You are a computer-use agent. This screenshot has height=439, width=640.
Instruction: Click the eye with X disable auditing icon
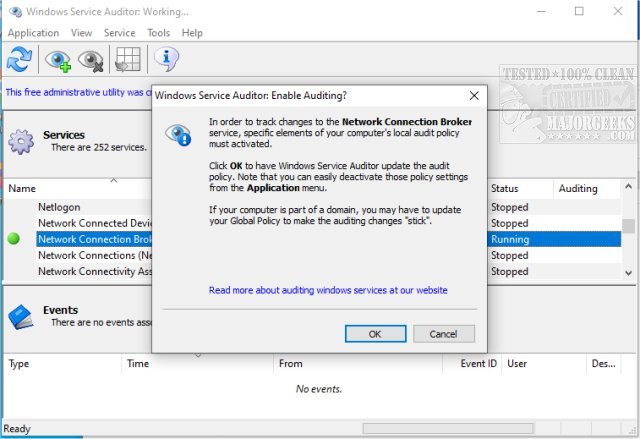click(x=90, y=60)
